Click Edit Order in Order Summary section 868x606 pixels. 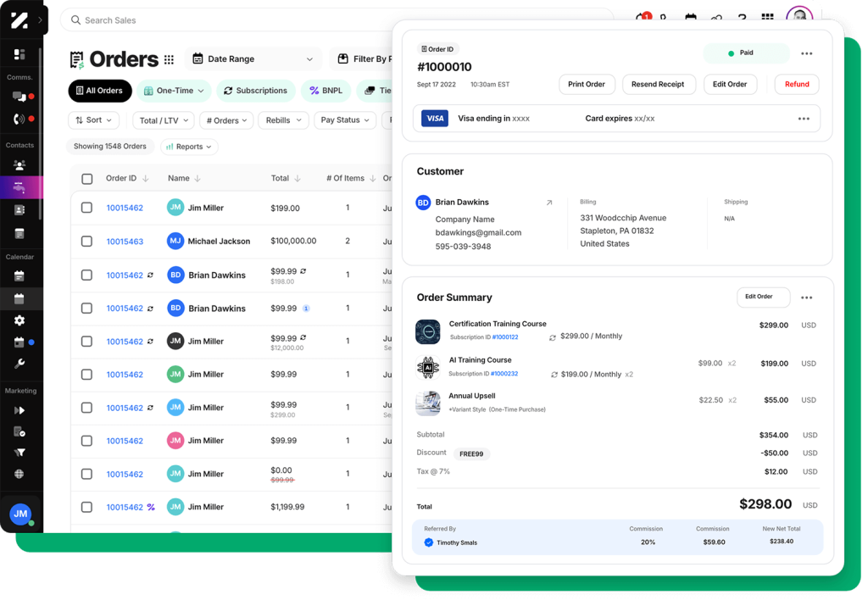[763, 297]
